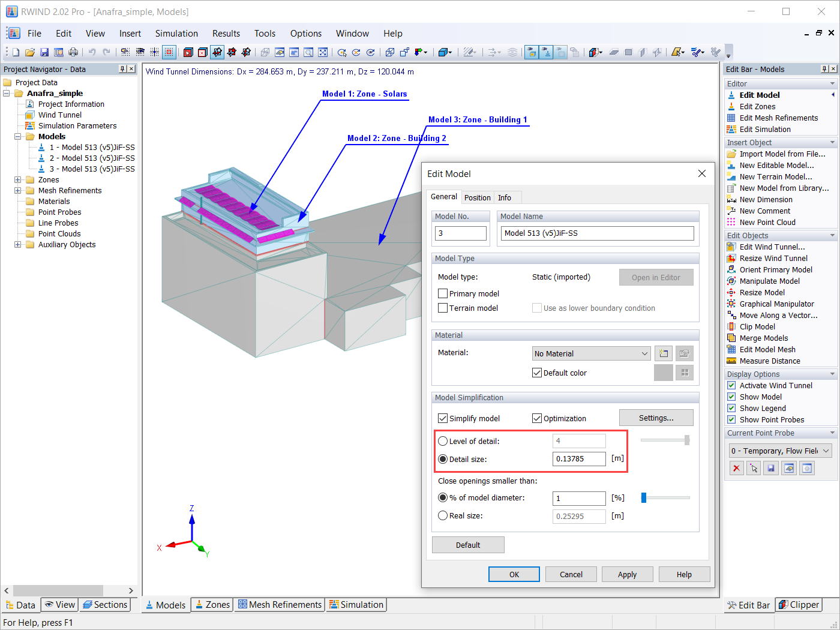
Task: Click the Resize Wind Tunnel icon
Action: [x=731, y=259]
